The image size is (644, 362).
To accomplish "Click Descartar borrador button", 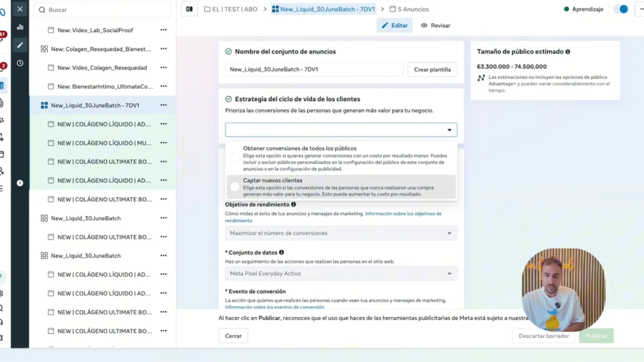I will (x=544, y=336).
